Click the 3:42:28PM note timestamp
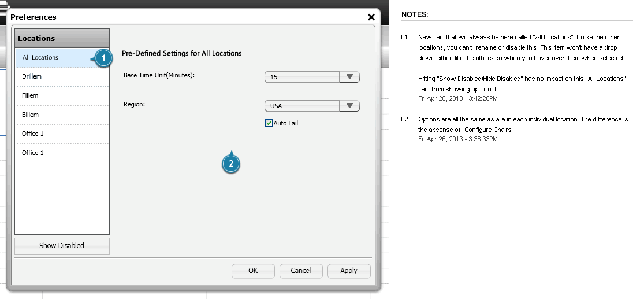Image resolution: width=644 pixels, height=299 pixels. tap(458, 99)
